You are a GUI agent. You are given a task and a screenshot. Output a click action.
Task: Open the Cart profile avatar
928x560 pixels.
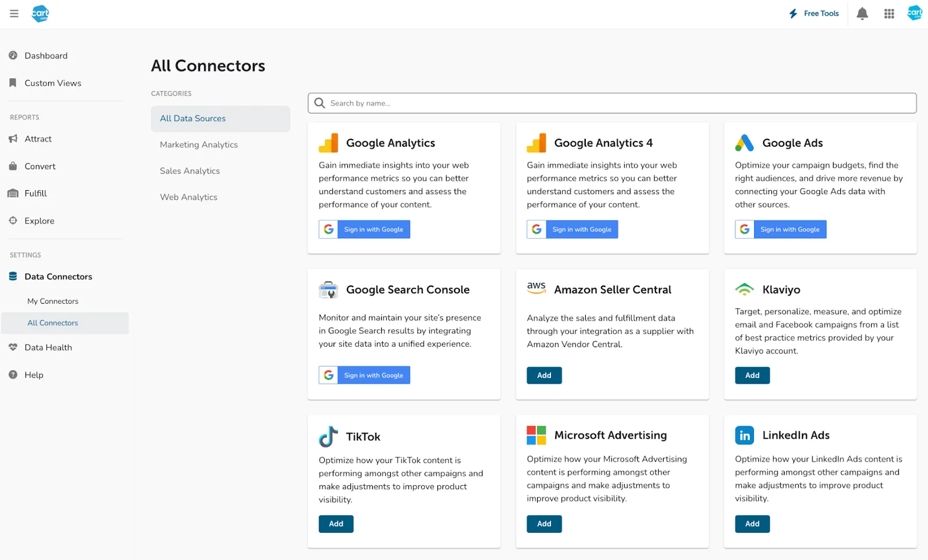(915, 13)
